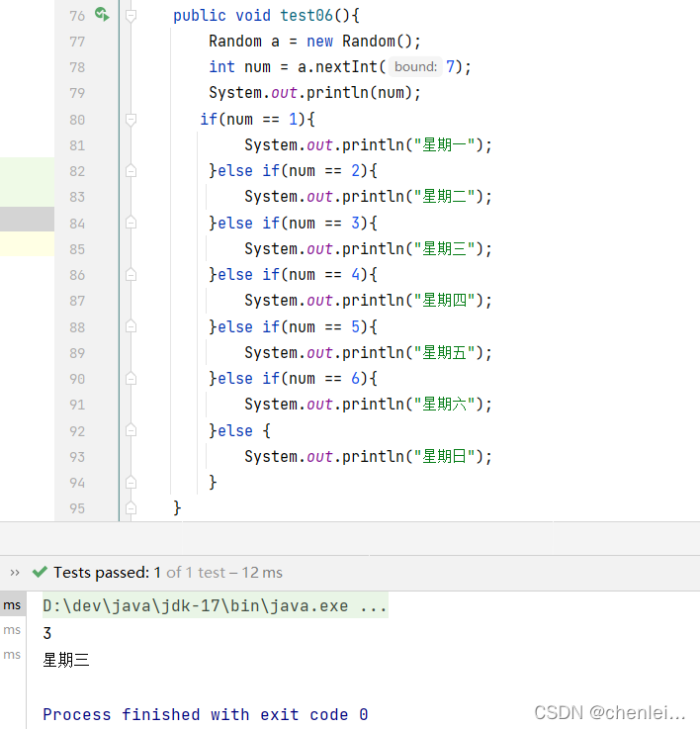This screenshot has width=700, height=729.
Task: Click the string "星期四" on line 87
Action: (x=444, y=301)
